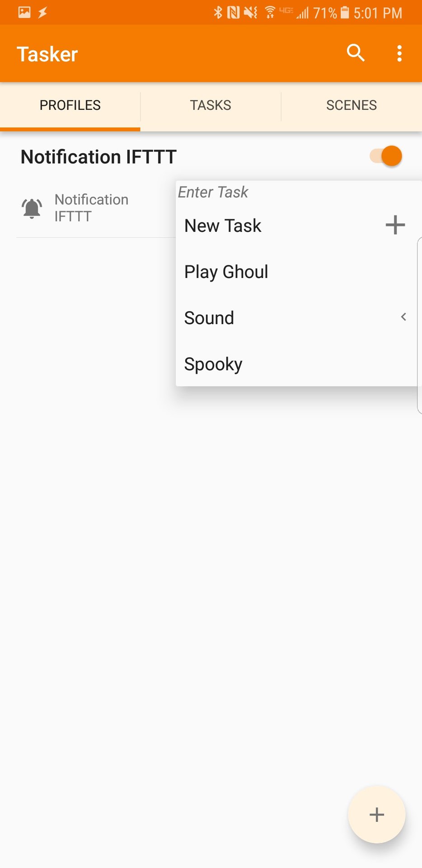This screenshot has width=422, height=868.
Task: Switch to the Tasks tab
Action: click(x=211, y=105)
